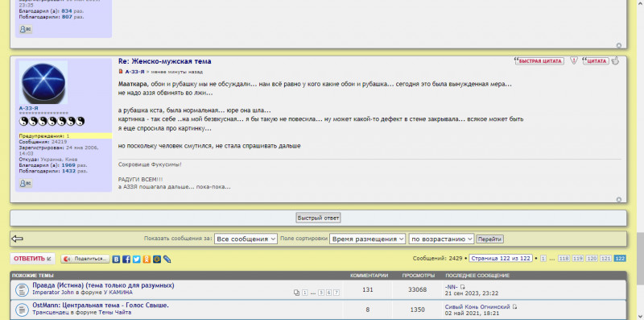Open post title 'Re: Женско-мужская тема'
644x320 pixels.
coord(165,61)
